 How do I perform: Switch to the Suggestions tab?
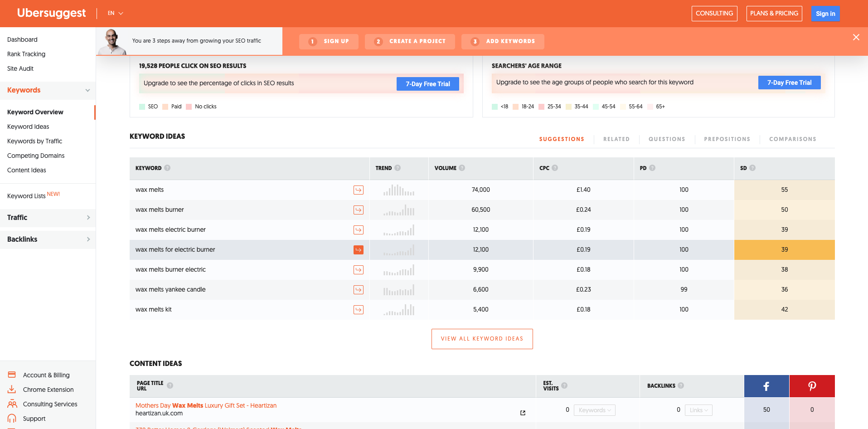point(562,139)
